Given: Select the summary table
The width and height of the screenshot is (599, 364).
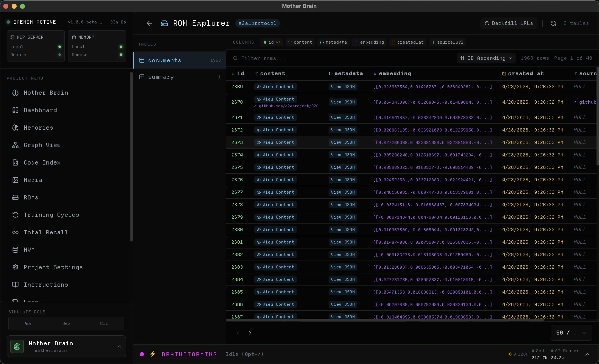Looking at the screenshot, I should point(180,77).
